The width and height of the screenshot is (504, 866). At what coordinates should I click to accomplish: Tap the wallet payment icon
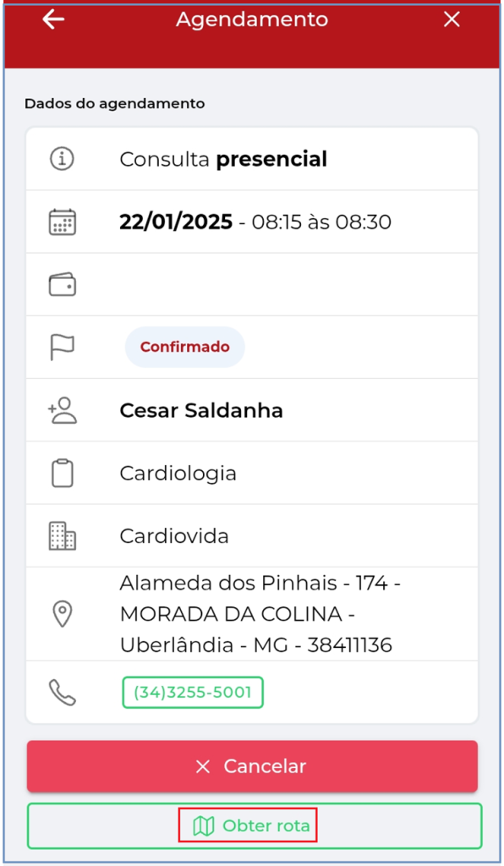63,284
